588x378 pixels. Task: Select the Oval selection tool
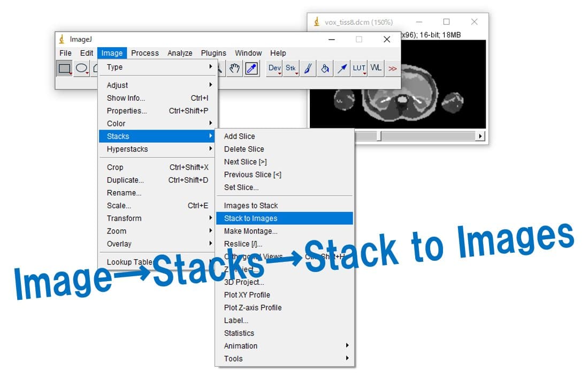(82, 69)
